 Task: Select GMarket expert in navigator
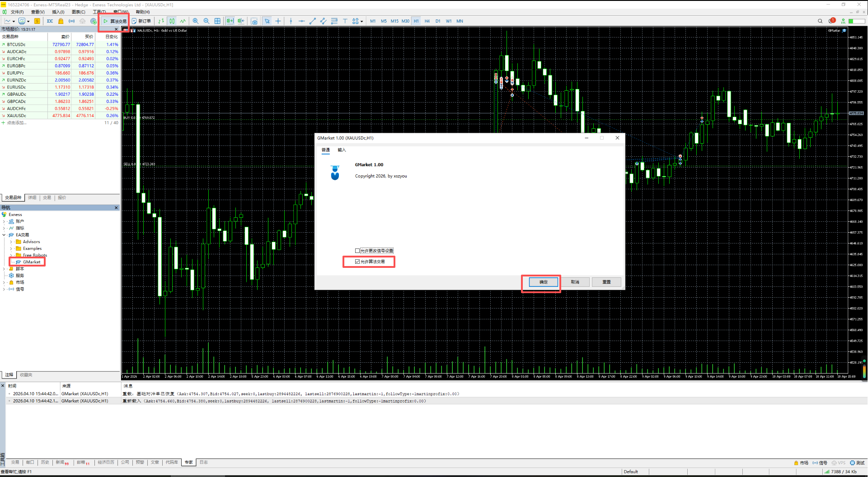31,262
